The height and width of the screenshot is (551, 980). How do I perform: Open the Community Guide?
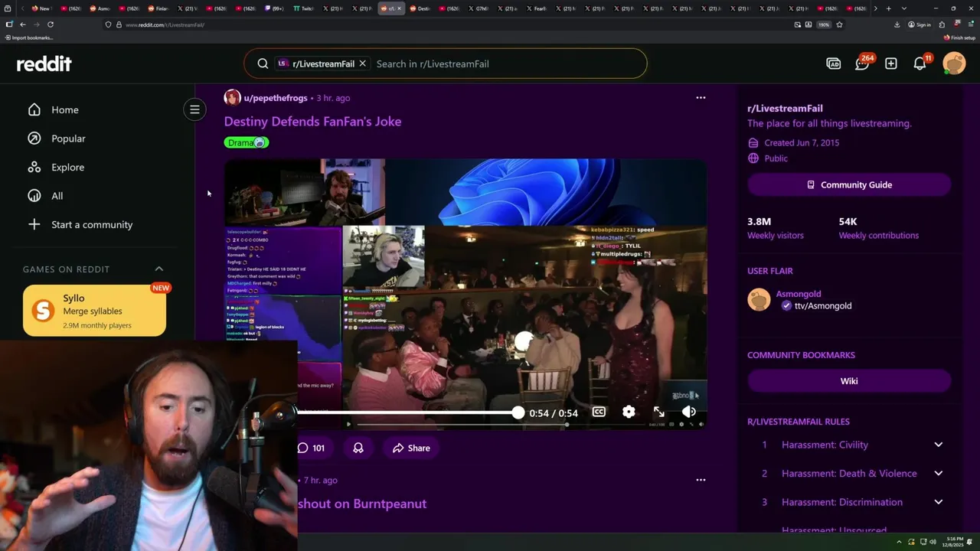849,184
